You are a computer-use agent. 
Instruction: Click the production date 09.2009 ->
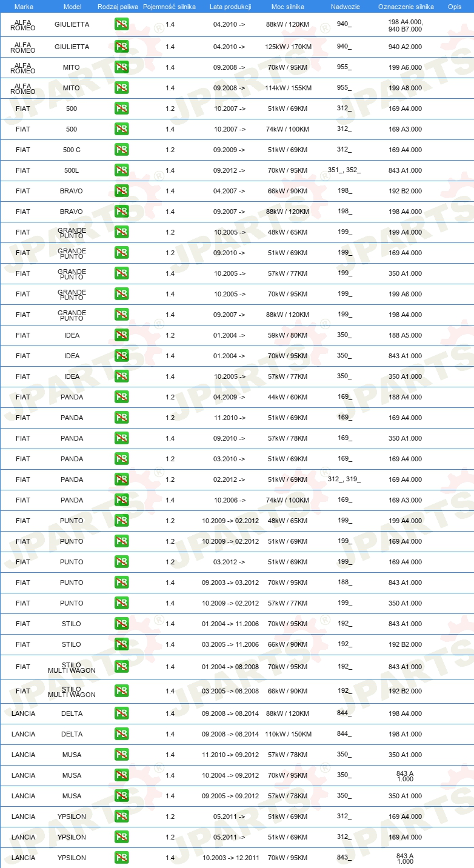pos(230,150)
